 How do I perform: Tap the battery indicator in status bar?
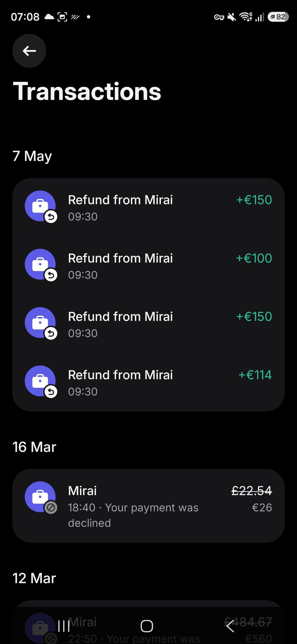(x=278, y=17)
